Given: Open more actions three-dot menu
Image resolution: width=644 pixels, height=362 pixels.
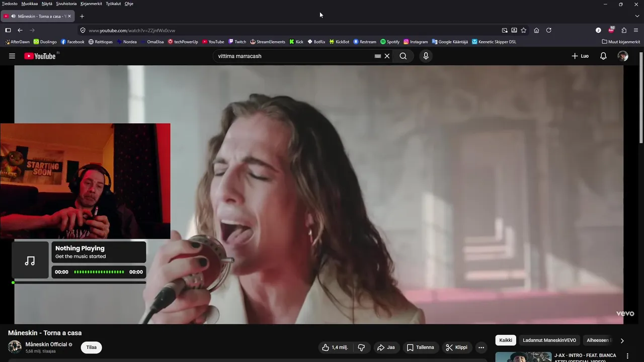Looking at the screenshot, I should pos(481,347).
